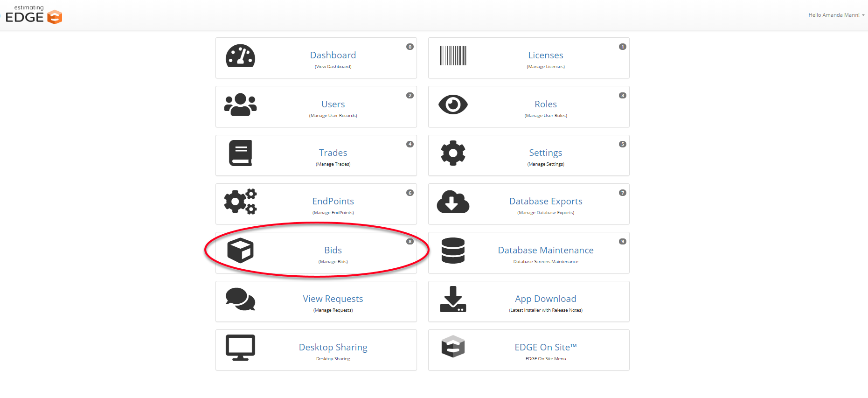Screen dimensions: 868x398
Task: Click the Bids cube icon
Action: click(240, 251)
